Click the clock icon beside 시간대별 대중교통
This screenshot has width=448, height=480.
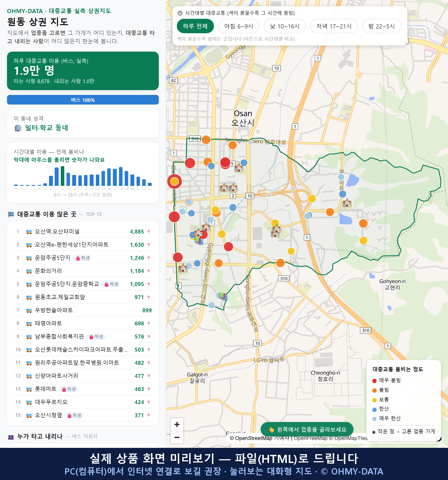pyautogui.click(x=180, y=13)
